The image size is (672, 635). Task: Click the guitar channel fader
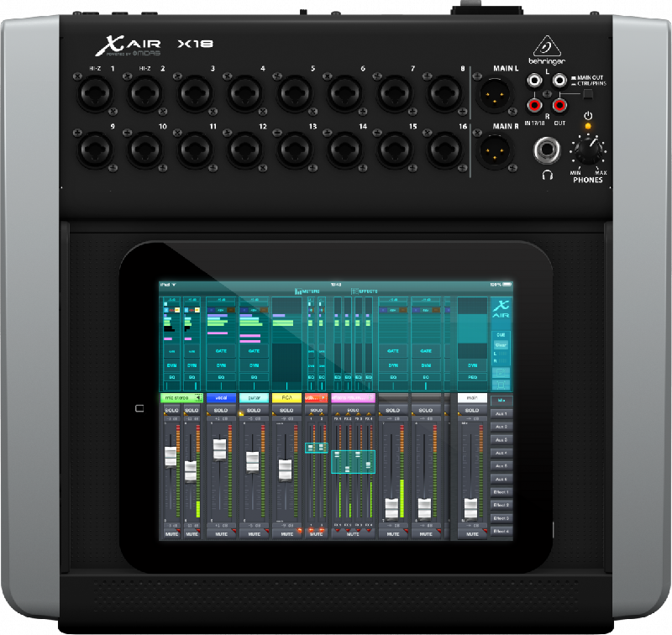(x=252, y=462)
